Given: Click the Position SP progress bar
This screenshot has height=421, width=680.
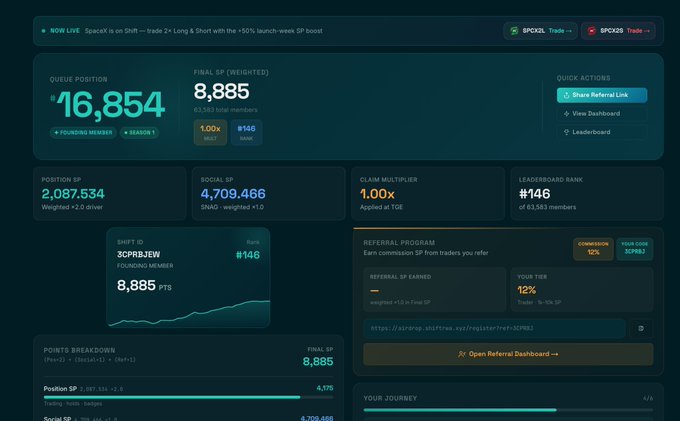Looking at the screenshot, I should [x=188, y=397].
